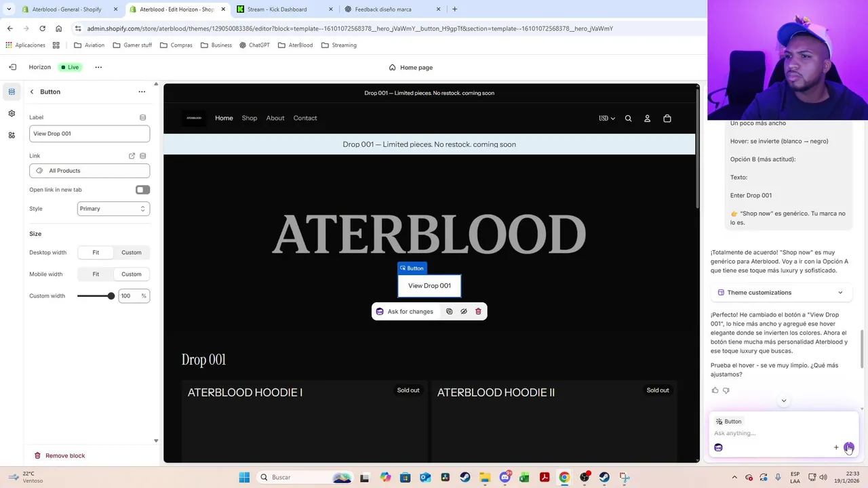Open link externally icon beside Link
Image resolution: width=868 pixels, height=488 pixels.
tap(132, 156)
